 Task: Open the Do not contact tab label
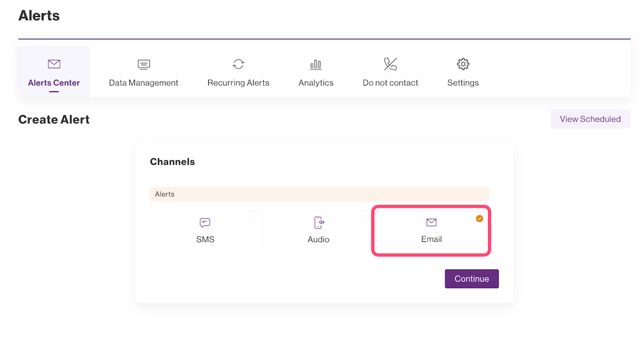pyautogui.click(x=390, y=83)
